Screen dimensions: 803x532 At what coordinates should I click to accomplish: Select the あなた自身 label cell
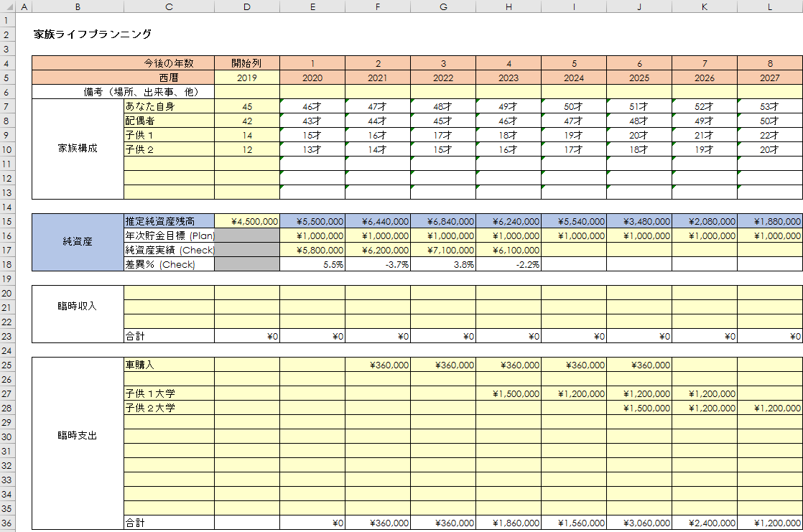click(169, 106)
